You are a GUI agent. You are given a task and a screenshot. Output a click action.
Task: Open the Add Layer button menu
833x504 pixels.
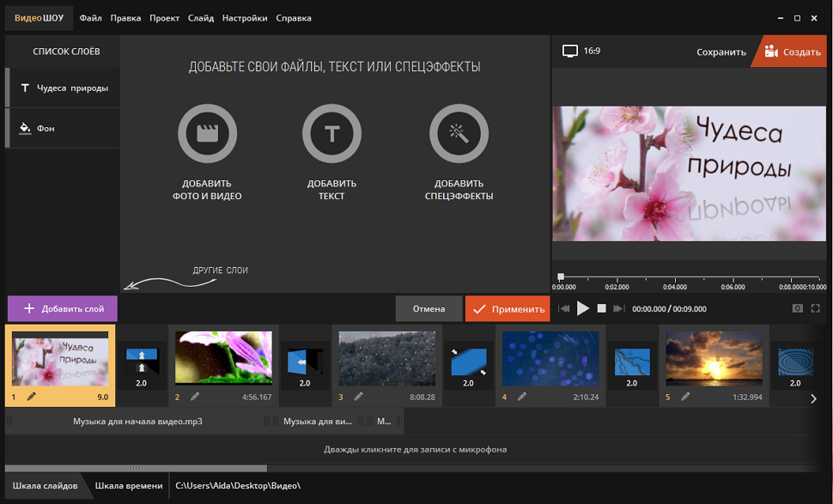(63, 308)
